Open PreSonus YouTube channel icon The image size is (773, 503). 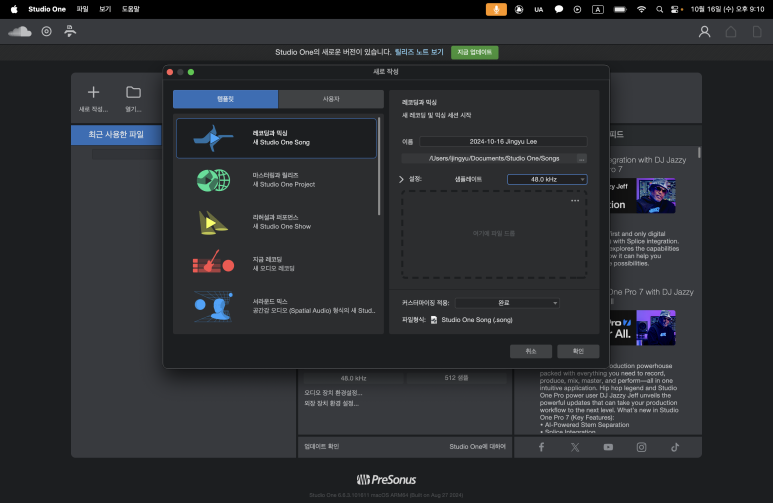click(608, 447)
